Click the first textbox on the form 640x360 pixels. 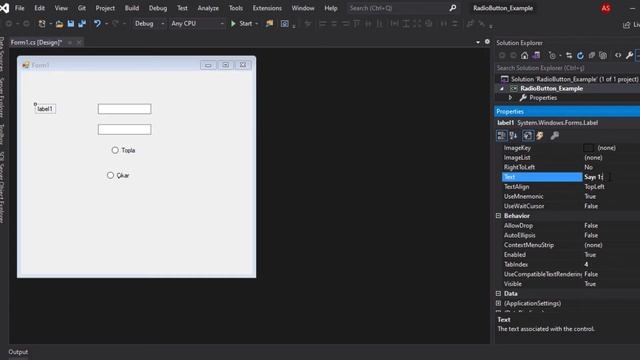[x=124, y=109]
